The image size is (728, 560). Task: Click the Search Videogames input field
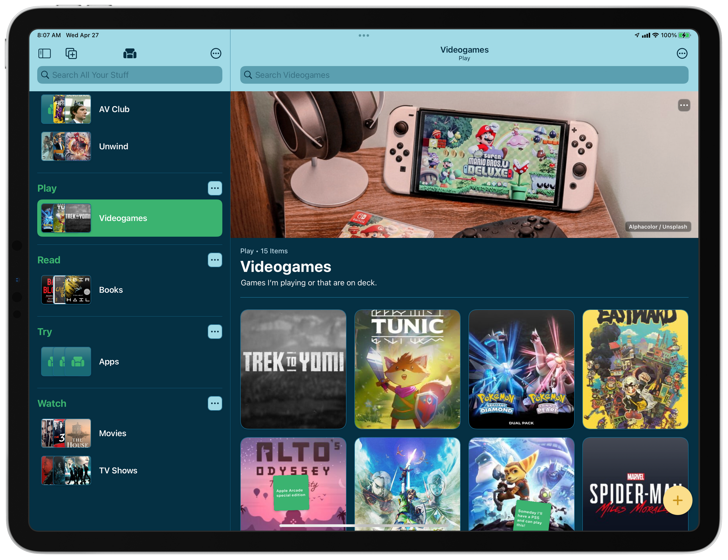[464, 75]
